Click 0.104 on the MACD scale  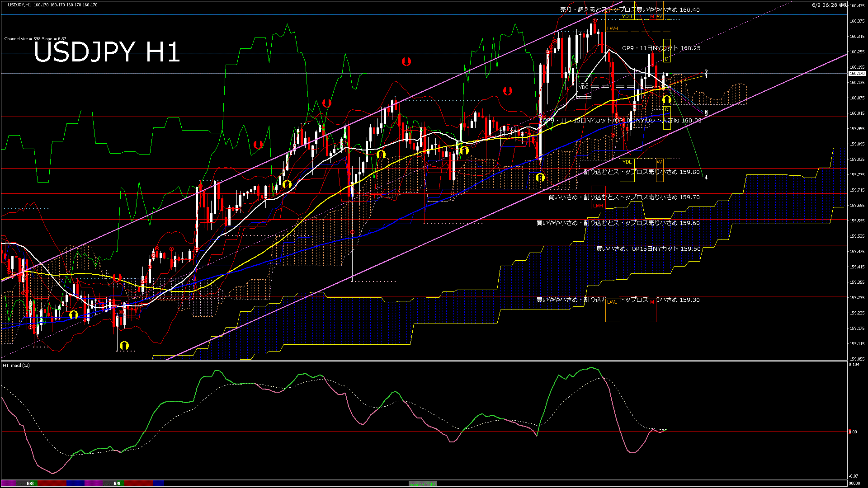click(x=854, y=364)
